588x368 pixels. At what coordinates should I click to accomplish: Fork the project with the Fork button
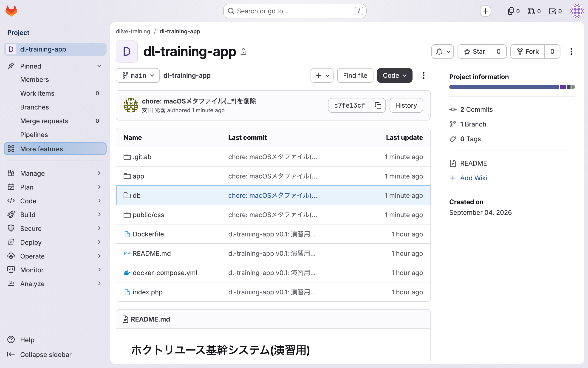pyautogui.click(x=528, y=52)
